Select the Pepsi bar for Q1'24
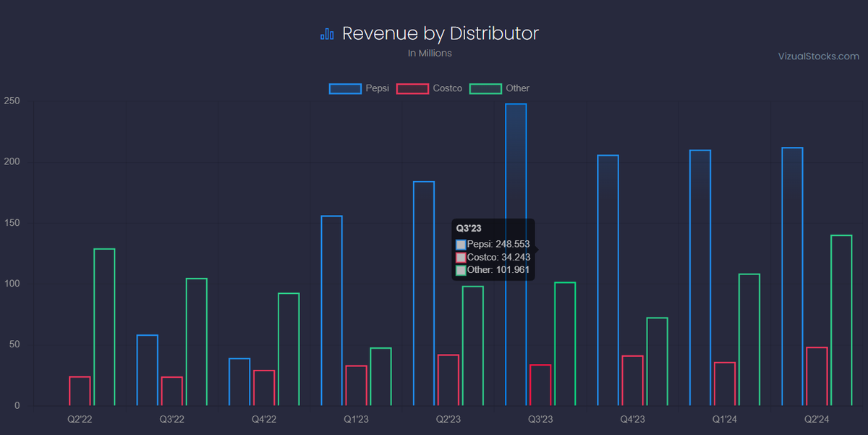 point(699,278)
